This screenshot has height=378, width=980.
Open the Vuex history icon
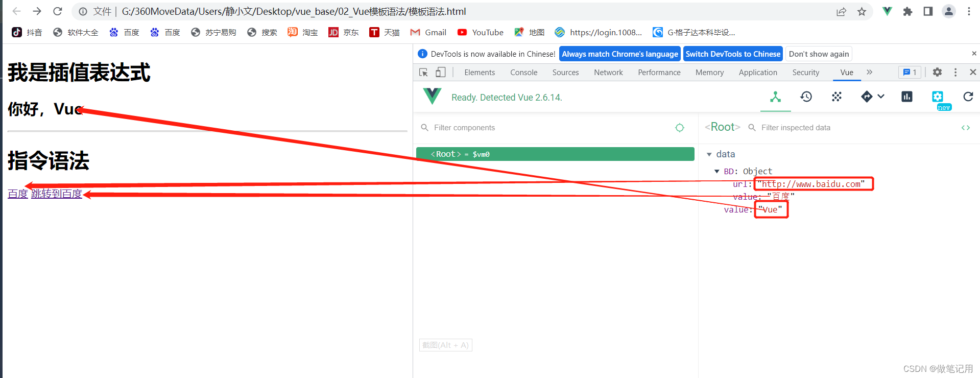tap(806, 97)
